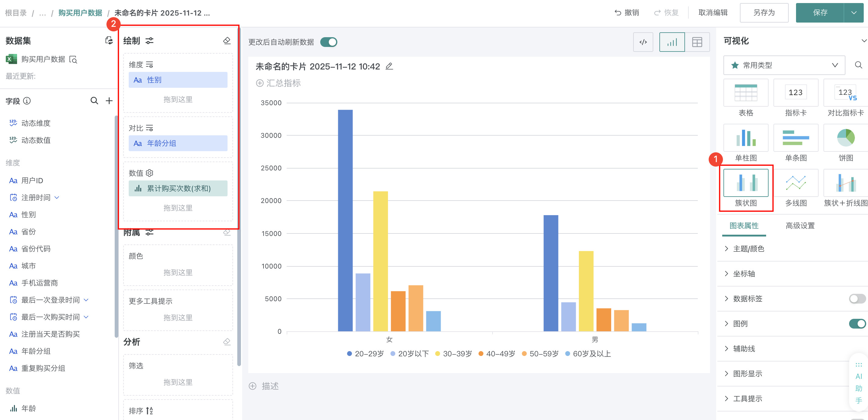Turn off the 图例 legend switch
Screen dimensions: 868x420
tap(857, 323)
